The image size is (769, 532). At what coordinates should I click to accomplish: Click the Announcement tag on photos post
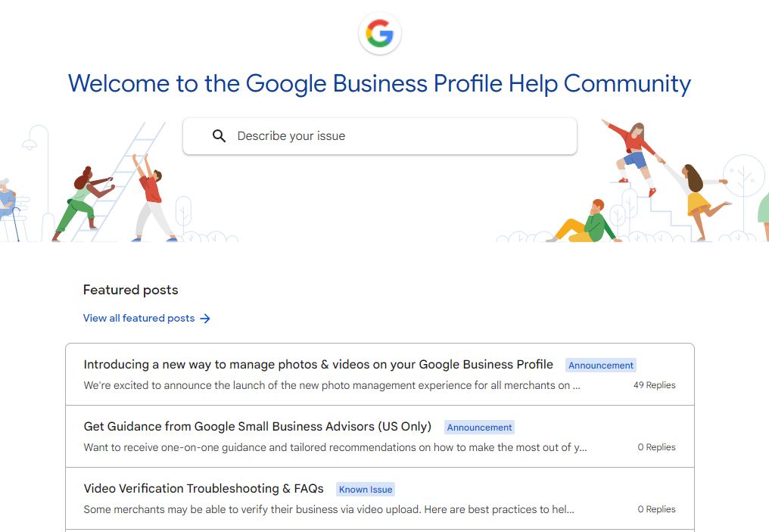[x=601, y=366]
